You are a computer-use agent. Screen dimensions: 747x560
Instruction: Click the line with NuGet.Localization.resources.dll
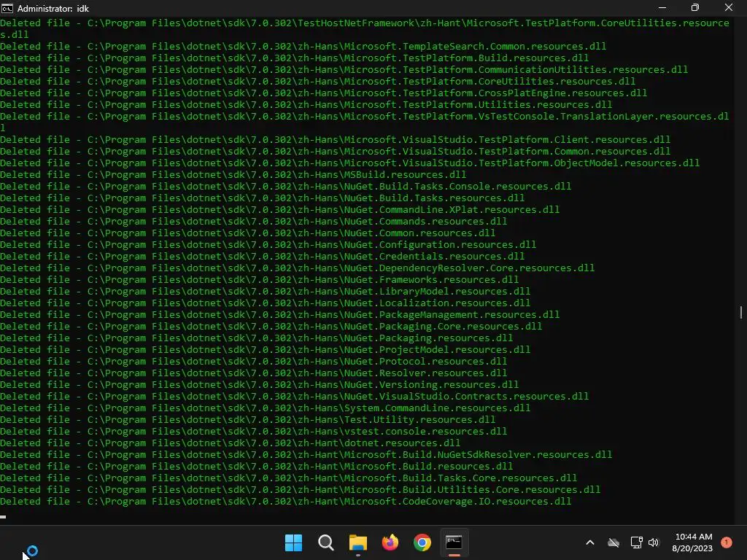[266, 303]
